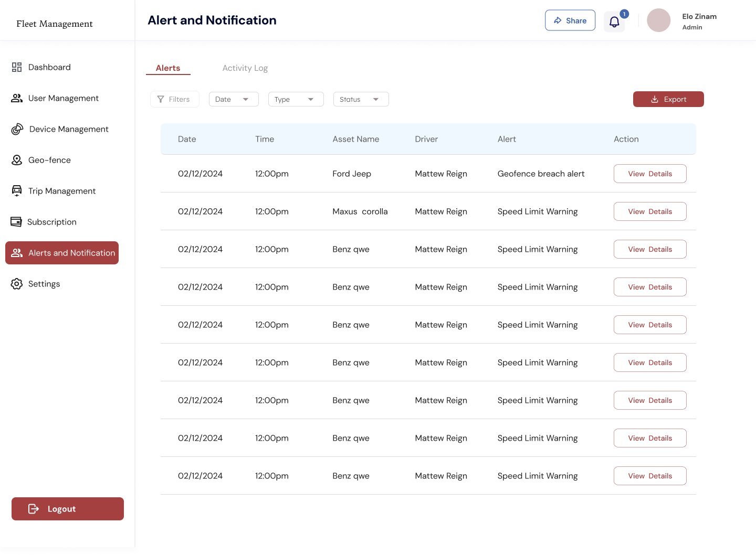Image resolution: width=756 pixels, height=555 pixels.
Task: Go to Device Management page
Action: point(69,129)
